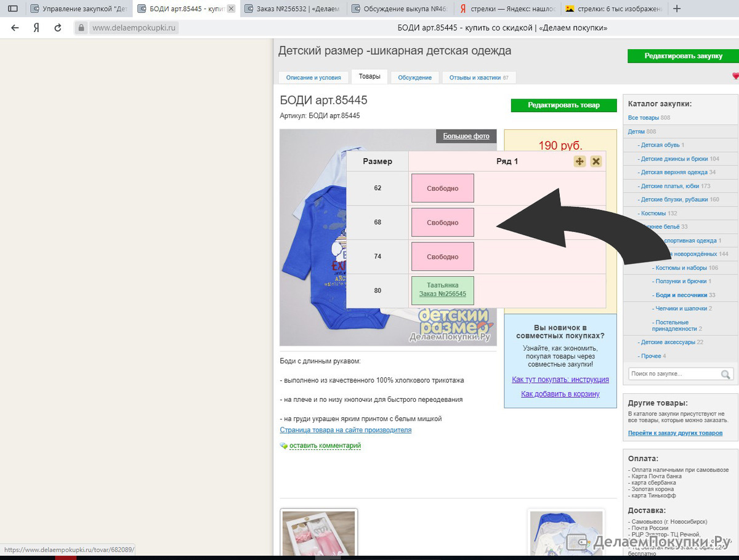Image resolution: width=739 pixels, height=560 pixels.
Task: Open the Yandex home button
Action: [x=36, y=28]
